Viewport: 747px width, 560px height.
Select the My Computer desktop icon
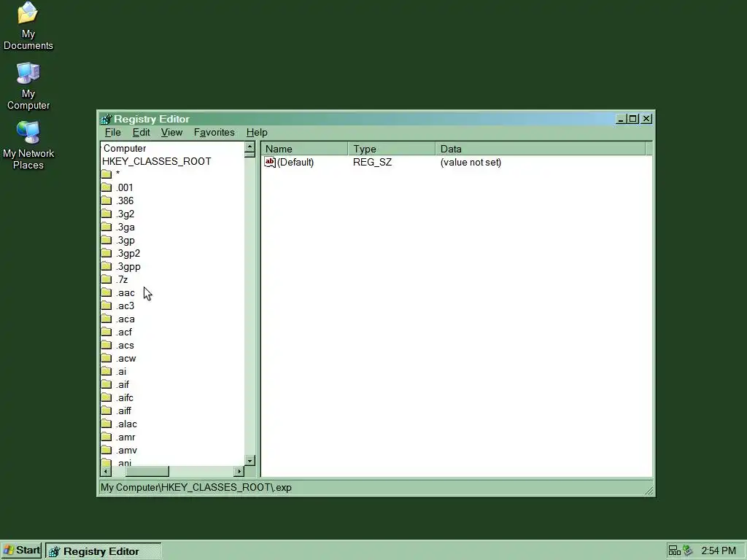28,86
